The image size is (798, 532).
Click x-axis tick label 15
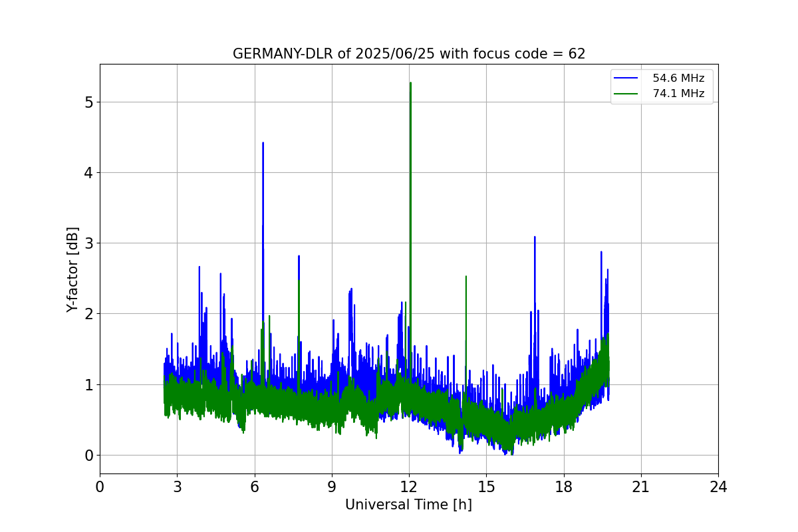pos(486,486)
